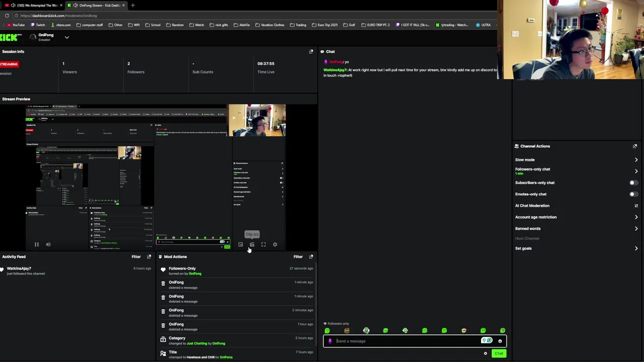The height and width of the screenshot is (362, 644).
Task: Open the Trading bookmark folder
Action: [x=298, y=25]
